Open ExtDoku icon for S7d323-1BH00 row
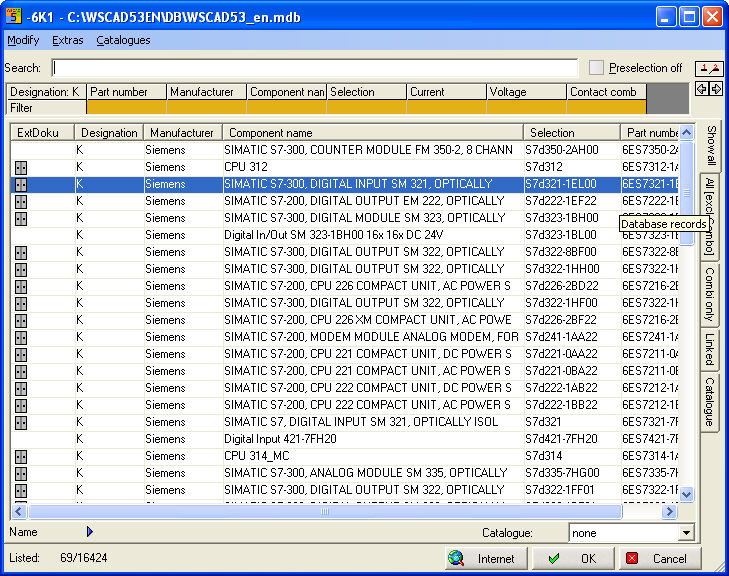 (x=20, y=218)
